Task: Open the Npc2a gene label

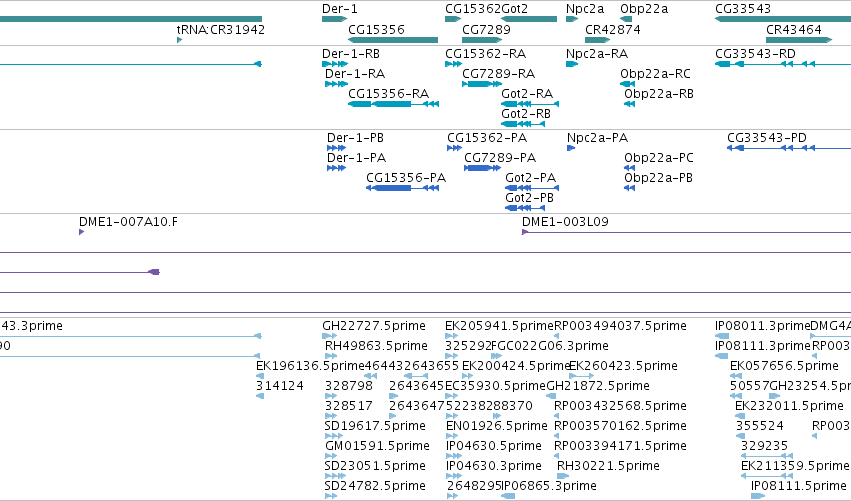Action: [x=585, y=9]
